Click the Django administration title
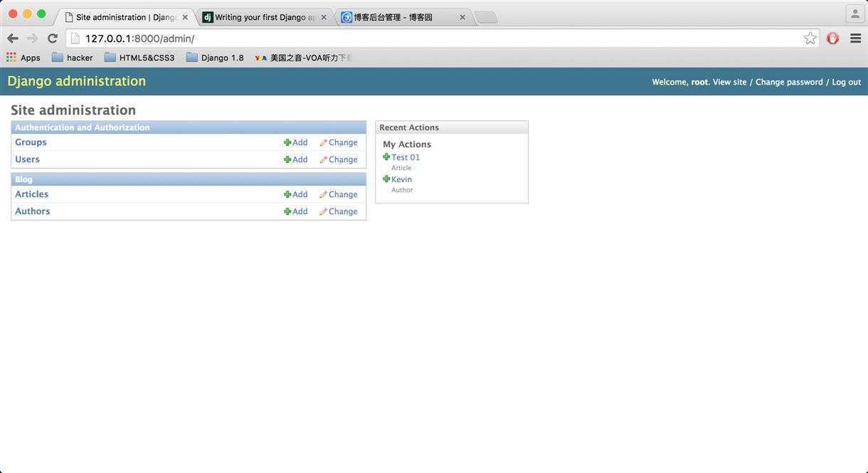The width and height of the screenshot is (868, 473). click(77, 81)
